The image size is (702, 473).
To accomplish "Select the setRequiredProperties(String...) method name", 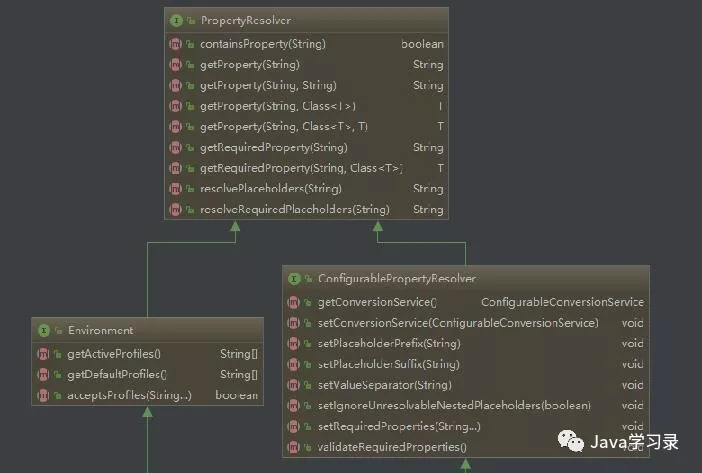I will 399,426.
